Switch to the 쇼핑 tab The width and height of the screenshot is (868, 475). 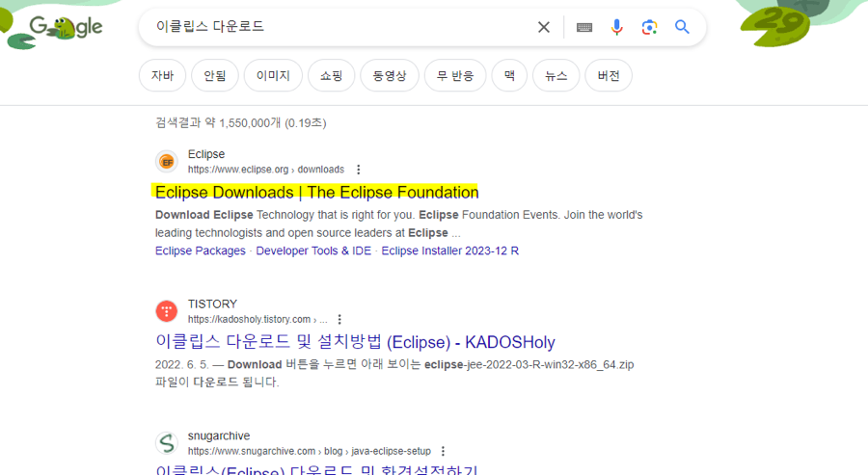click(331, 76)
